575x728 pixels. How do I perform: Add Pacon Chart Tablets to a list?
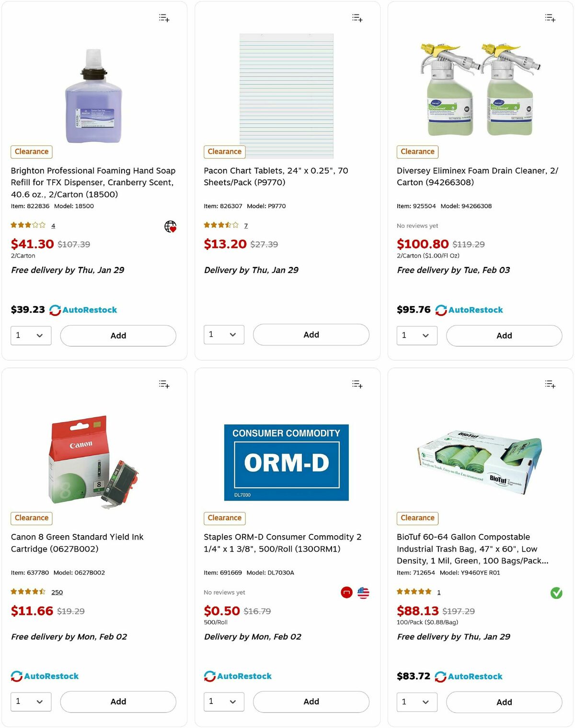pos(356,18)
